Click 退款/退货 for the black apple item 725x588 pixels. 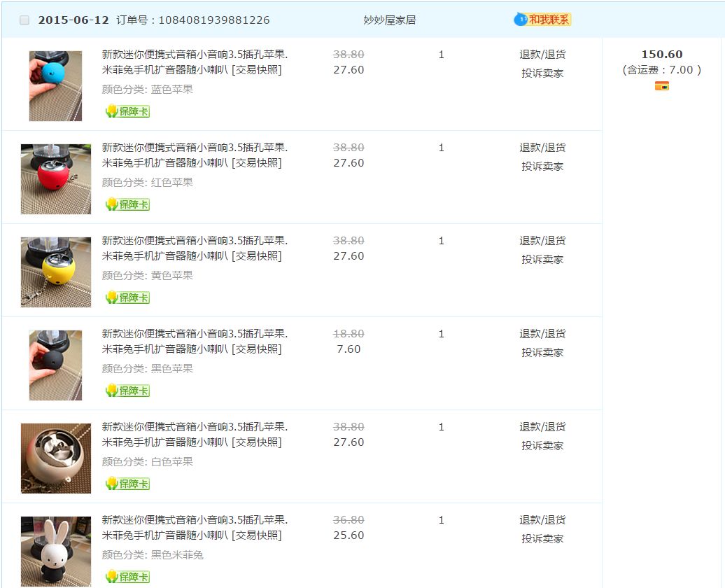tap(542, 334)
